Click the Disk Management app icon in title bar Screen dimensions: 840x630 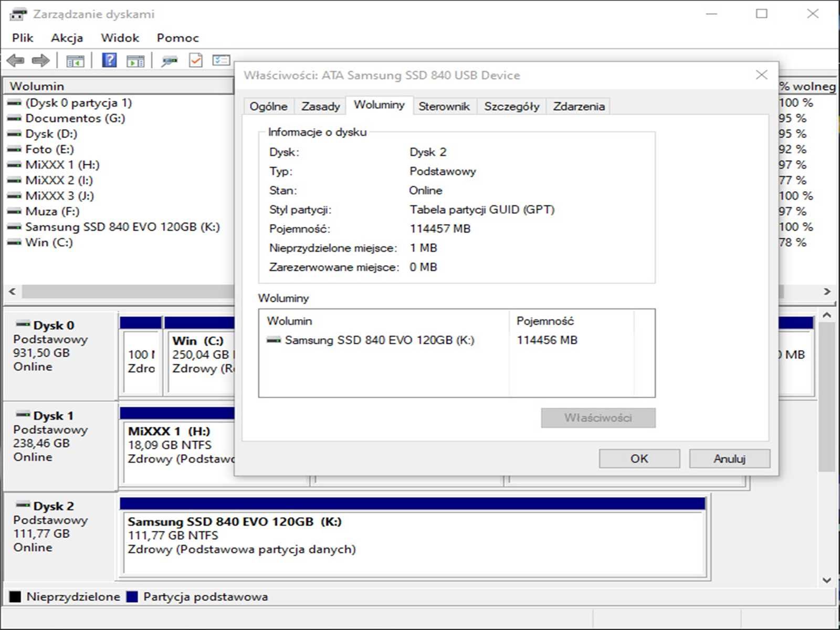(x=18, y=14)
